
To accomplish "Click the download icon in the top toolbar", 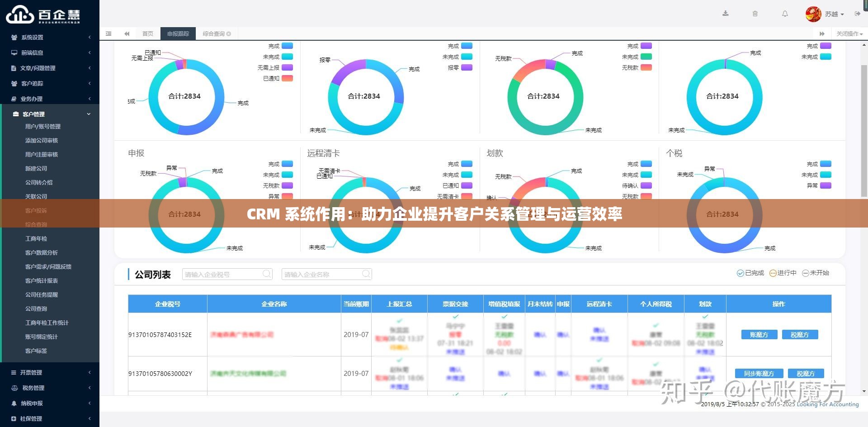I will [x=725, y=14].
